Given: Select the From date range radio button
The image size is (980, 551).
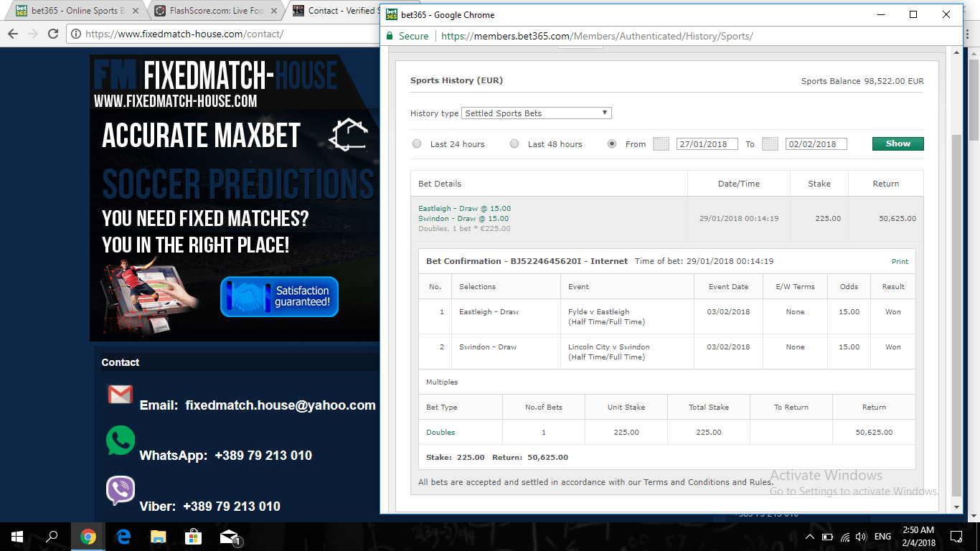Looking at the screenshot, I should click(x=612, y=143).
